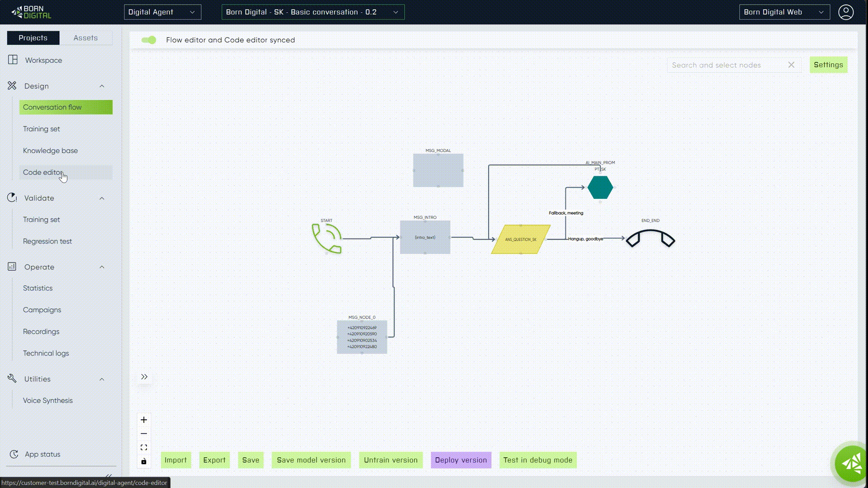
Task: Click the canvas lock icon
Action: 144,461
